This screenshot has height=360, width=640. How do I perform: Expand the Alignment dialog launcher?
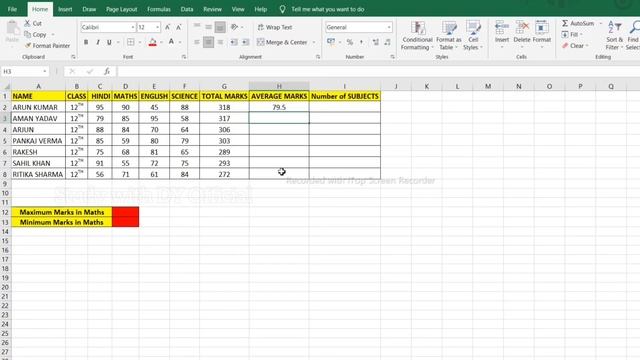coord(318,57)
